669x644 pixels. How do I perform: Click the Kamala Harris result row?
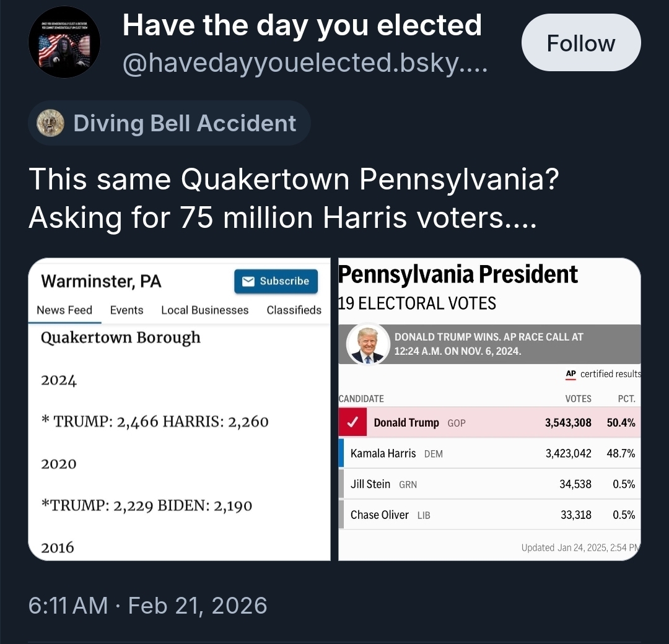pos(489,453)
